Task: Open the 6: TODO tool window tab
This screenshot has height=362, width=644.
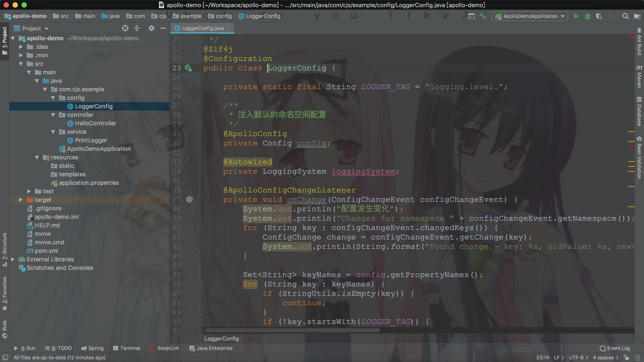Action: [x=58, y=348]
